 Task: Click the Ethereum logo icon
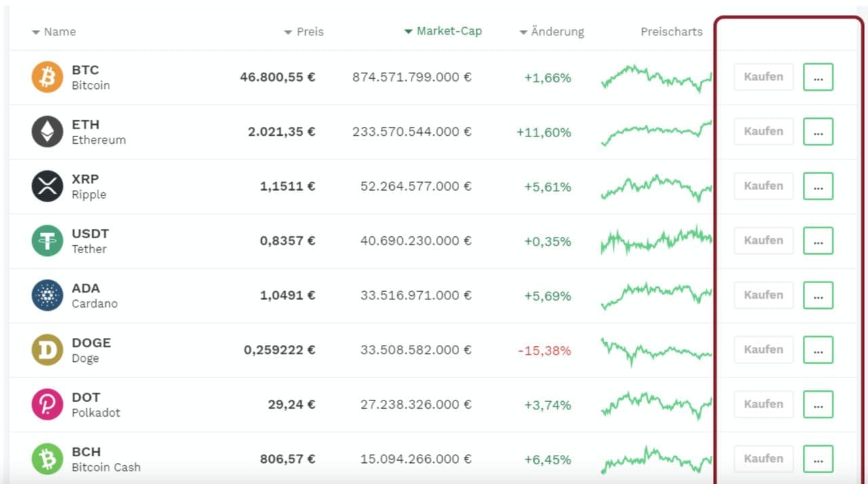pyautogui.click(x=47, y=132)
